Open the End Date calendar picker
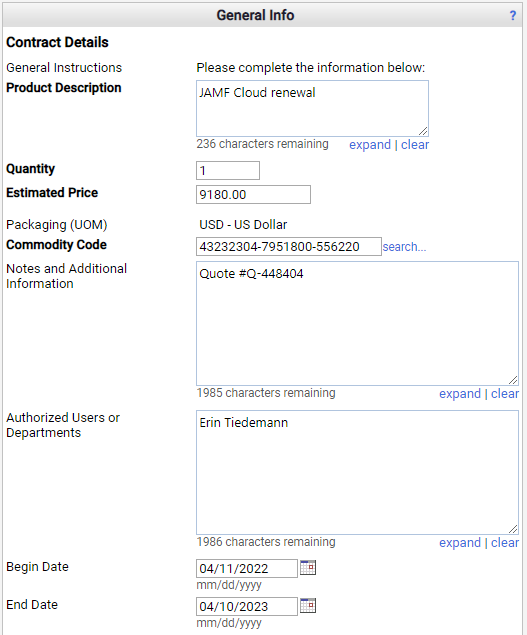 (x=308, y=605)
